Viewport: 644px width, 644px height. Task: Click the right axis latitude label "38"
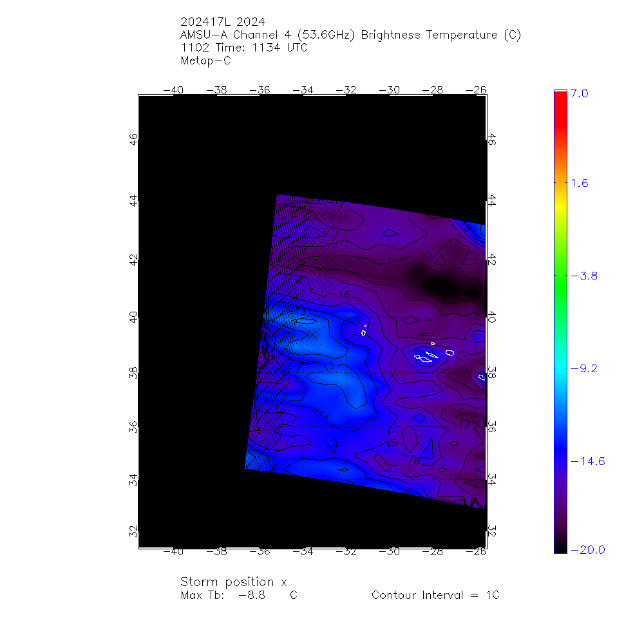(492, 372)
